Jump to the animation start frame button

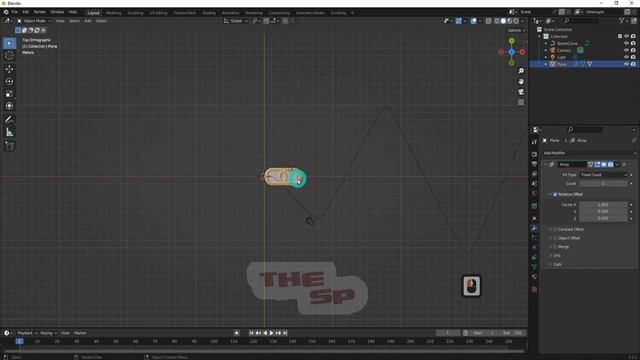(251, 333)
